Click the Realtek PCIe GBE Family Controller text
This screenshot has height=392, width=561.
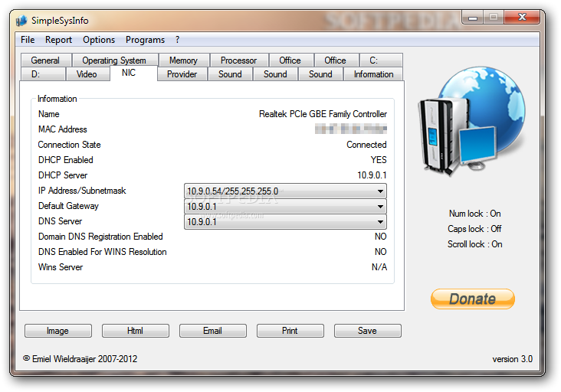point(323,114)
